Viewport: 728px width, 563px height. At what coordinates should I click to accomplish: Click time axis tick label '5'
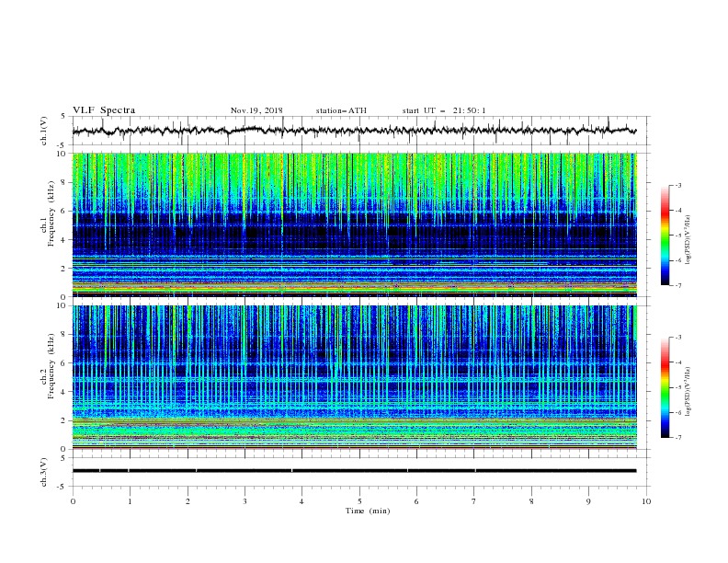click(x=359, y=501)
